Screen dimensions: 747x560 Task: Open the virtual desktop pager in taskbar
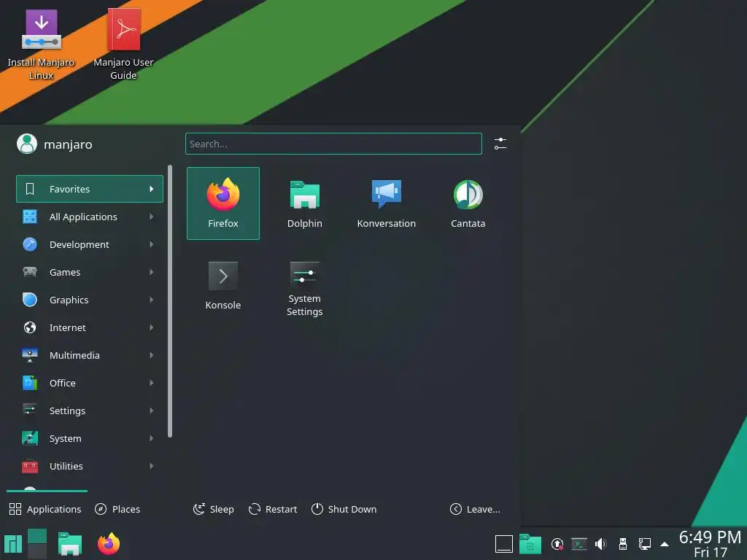[37, 544]
